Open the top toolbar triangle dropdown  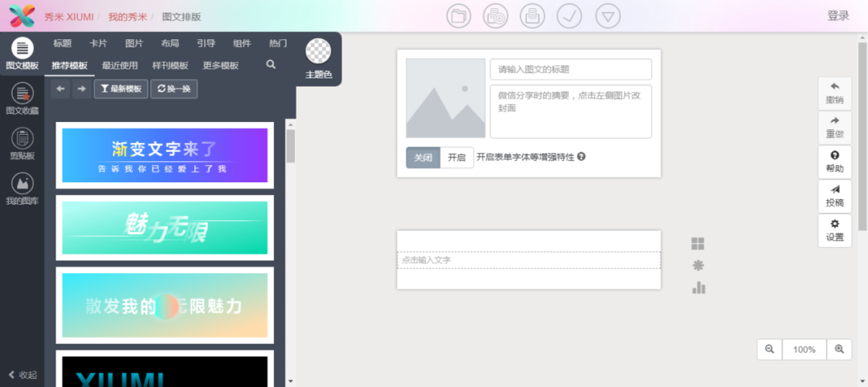608,16
